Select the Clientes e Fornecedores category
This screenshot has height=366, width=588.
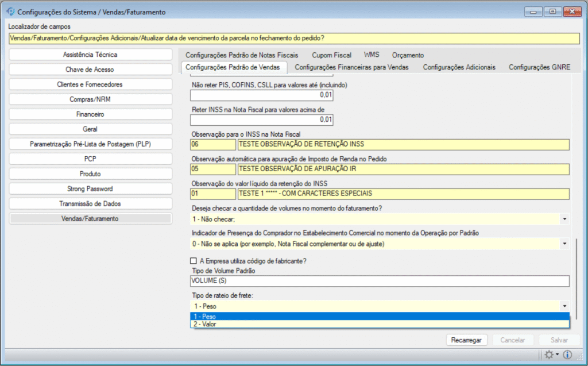click(x=90, y=84)
